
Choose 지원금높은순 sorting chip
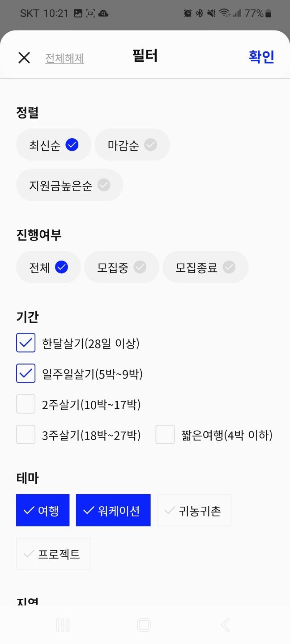69,185
